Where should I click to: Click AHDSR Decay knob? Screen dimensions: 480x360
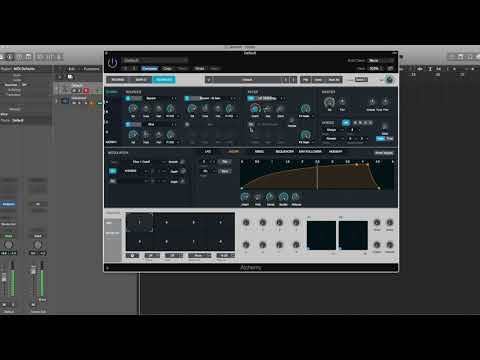[270, 196]
